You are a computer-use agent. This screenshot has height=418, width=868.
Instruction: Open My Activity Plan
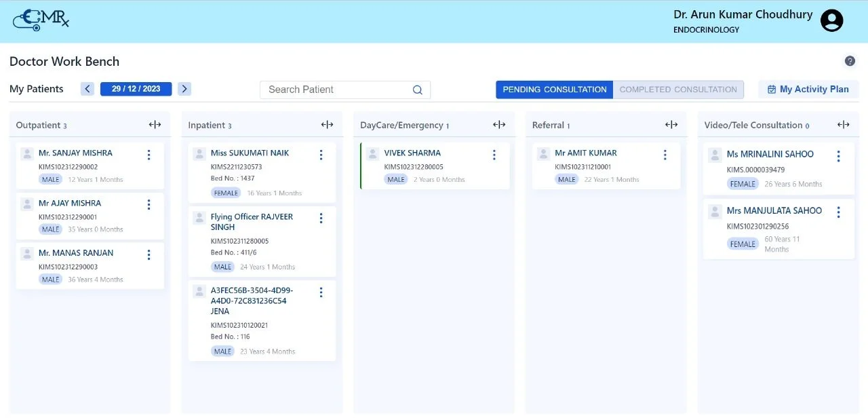[808, 90]
